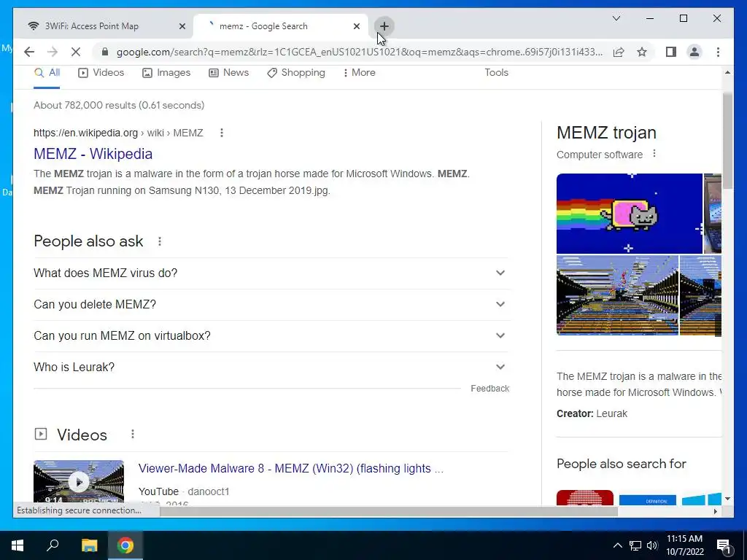Image resolution: width=747 pixels, height=560 pixels.
Task: Open the notification center icon
Action: [x=724, y=545]
